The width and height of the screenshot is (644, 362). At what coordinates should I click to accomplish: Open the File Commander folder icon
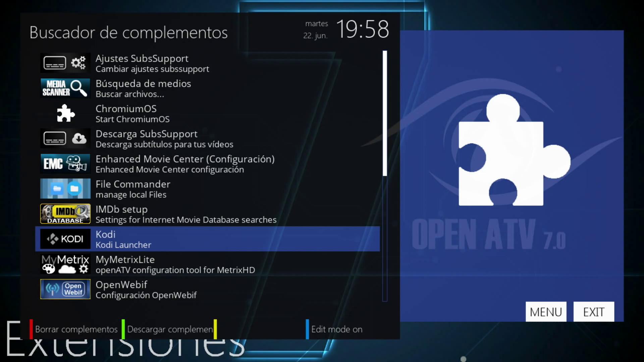[65, 189]
